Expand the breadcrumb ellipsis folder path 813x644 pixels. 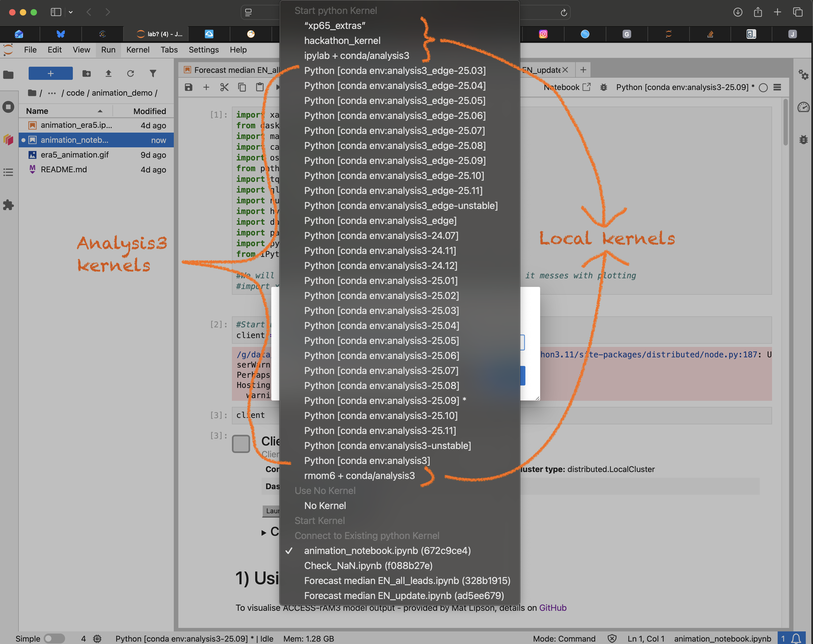[x=52, y=93]
